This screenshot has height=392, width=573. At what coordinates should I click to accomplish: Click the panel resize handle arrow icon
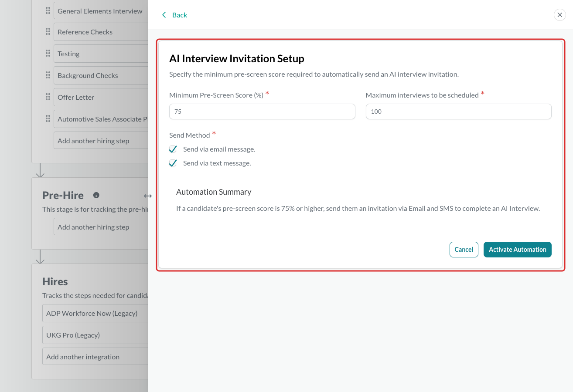[x=148, y=196]
